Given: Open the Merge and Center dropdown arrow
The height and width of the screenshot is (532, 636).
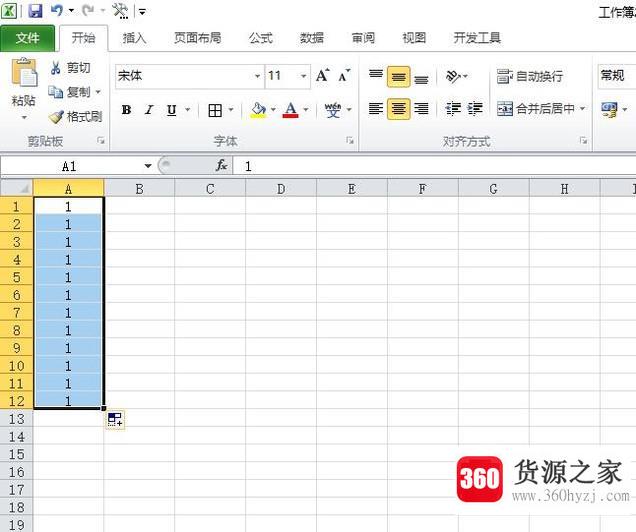Looking at the screenshot, I should [x=582, y=109].
